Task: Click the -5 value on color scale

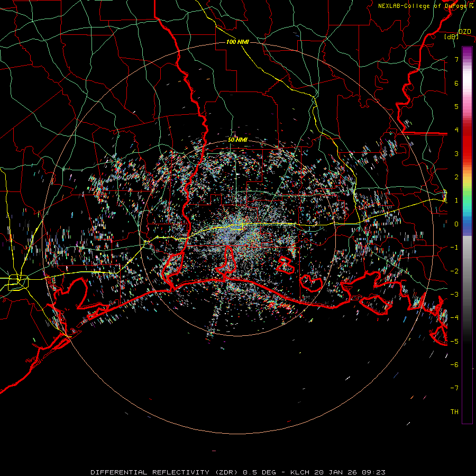Action: pos(454,341)
